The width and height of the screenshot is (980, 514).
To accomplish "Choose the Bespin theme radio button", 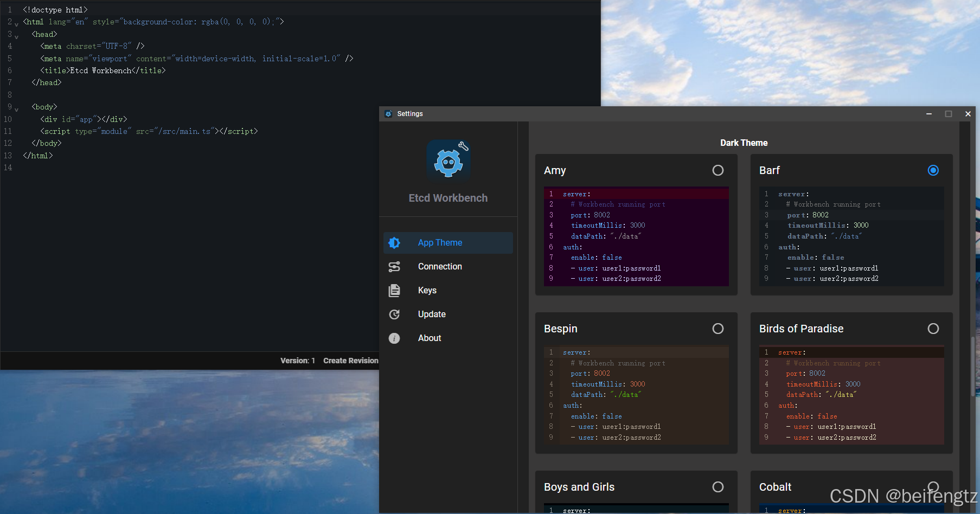I will click(718, 329).
